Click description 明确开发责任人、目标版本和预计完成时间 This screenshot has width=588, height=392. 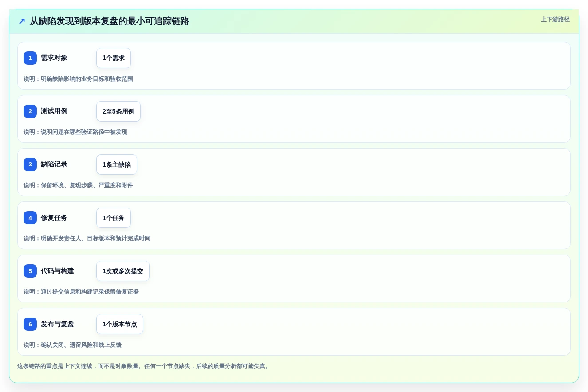(95, 239)
